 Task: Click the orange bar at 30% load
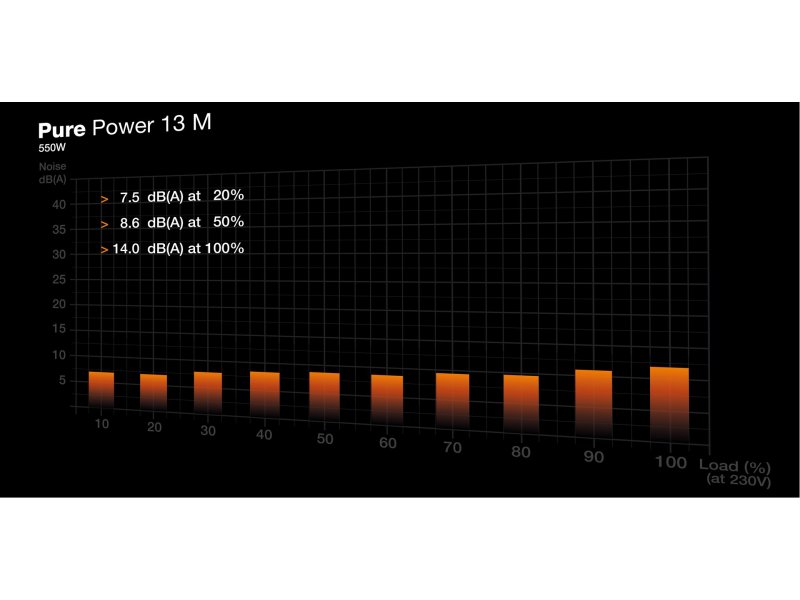208,393
